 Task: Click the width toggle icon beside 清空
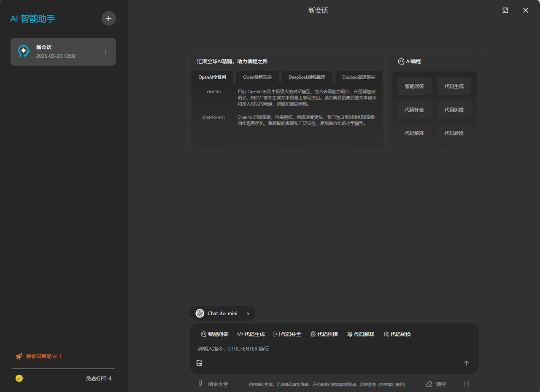466,384
